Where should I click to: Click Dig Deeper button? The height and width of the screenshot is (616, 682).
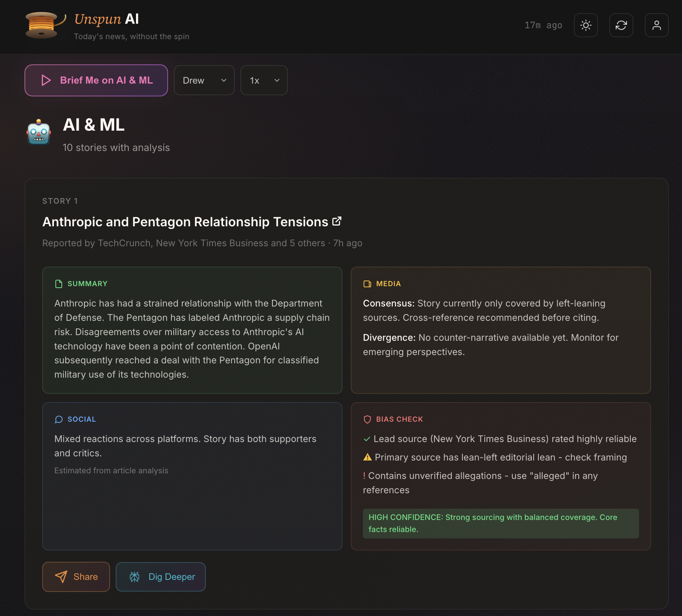click(x=161, y=577)
